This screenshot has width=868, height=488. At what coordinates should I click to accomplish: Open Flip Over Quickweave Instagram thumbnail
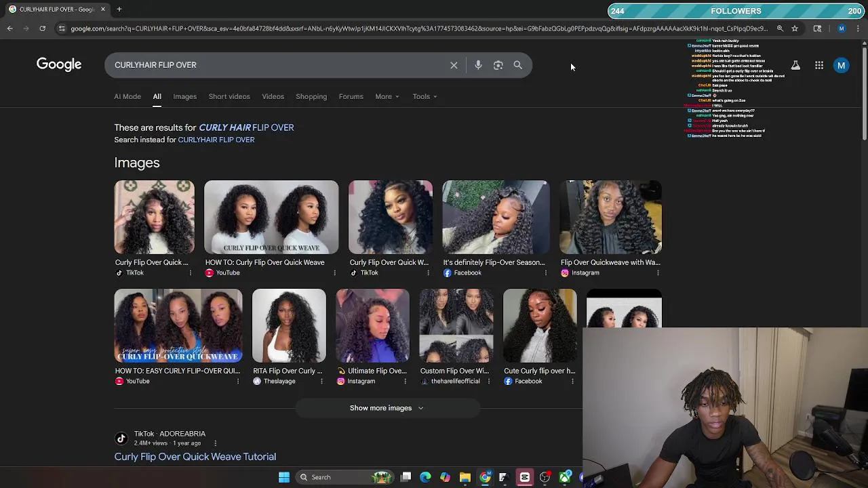pos(611,217)
